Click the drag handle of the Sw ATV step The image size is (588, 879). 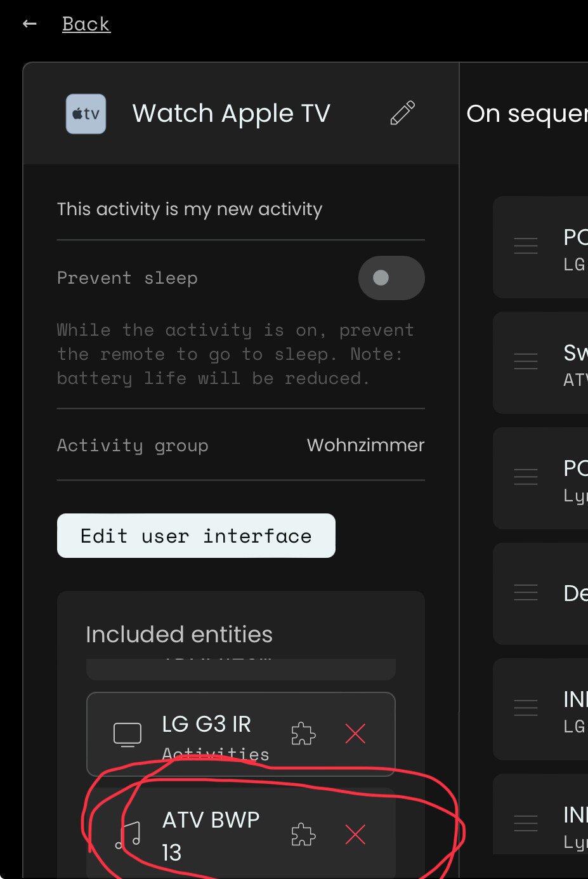tap(526, 361)
